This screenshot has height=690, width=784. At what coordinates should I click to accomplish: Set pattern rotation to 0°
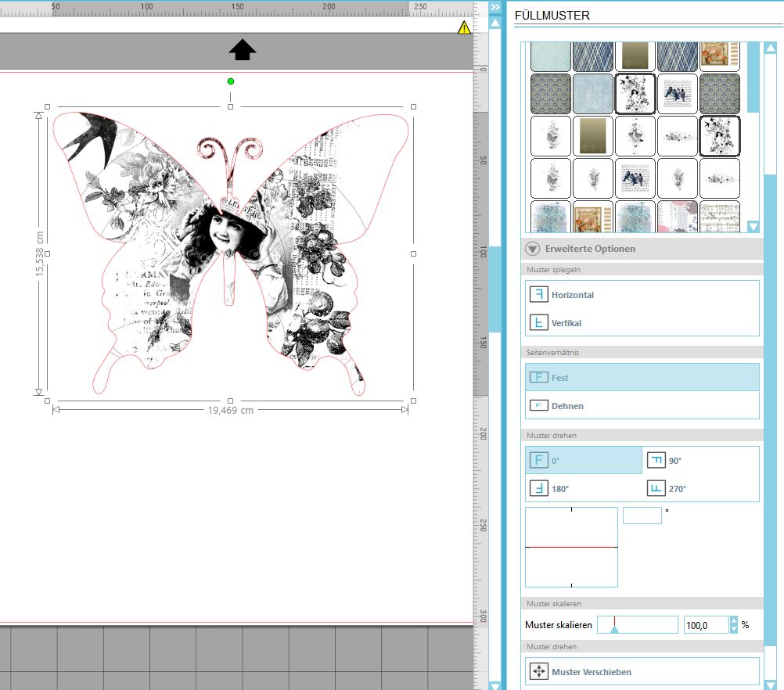coord(584,460)
